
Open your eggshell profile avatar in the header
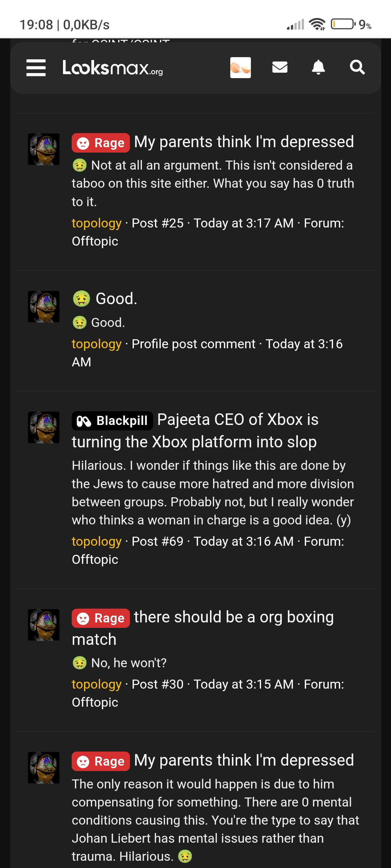241,67
